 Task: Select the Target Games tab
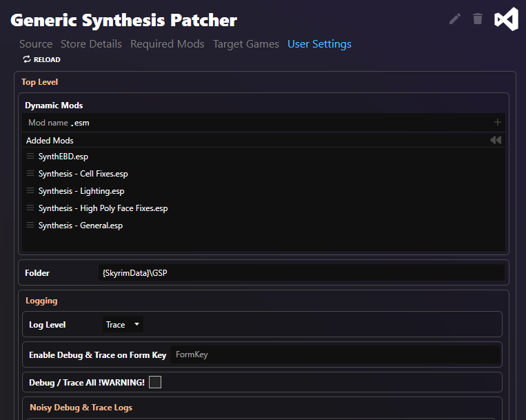coord(246,44)
